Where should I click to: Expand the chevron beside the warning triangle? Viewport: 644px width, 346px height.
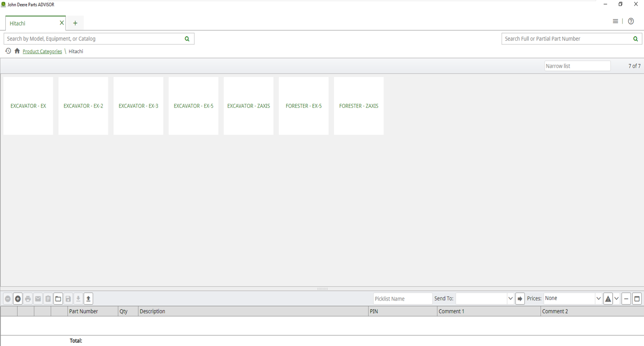tap(616, 299)
